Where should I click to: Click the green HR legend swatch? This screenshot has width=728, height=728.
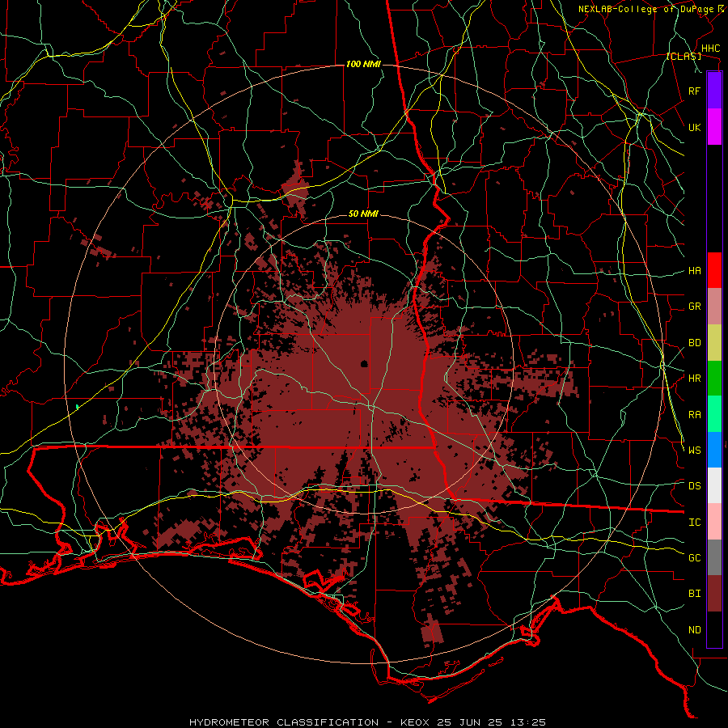pyautogui.click(x=714, y=379)
